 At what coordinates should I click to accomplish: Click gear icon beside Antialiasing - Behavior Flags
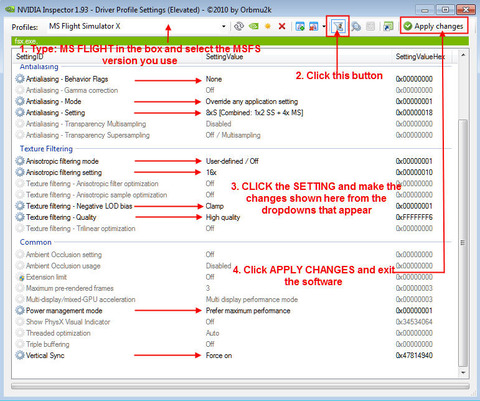[20, 79]
